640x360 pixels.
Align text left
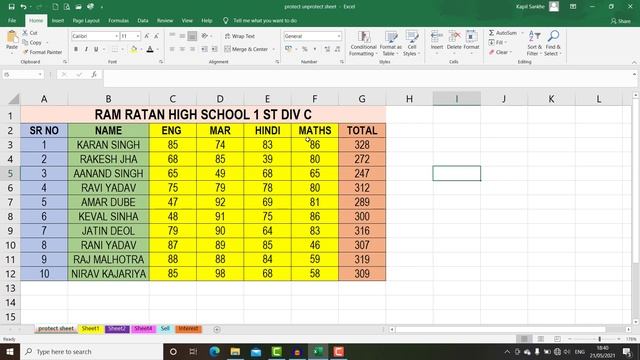click(172, 49)
